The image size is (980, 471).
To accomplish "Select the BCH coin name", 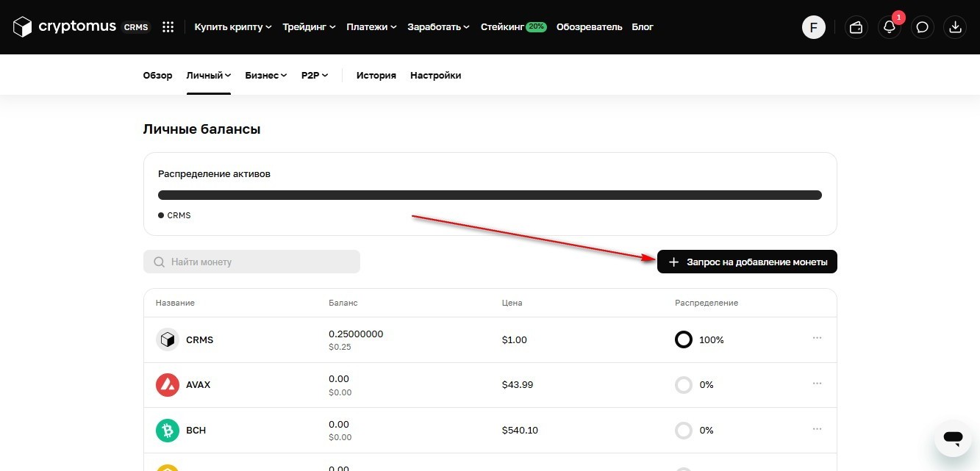I will click(196, 431).
